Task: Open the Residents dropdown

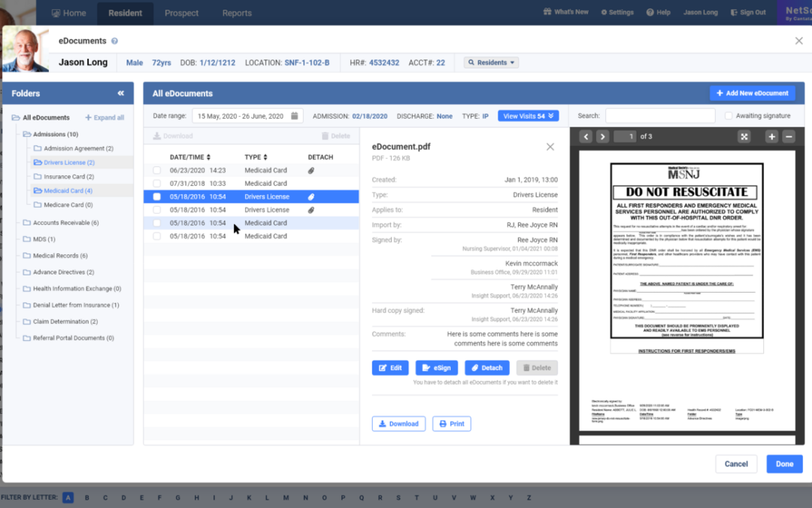Action: pos(492,62)
